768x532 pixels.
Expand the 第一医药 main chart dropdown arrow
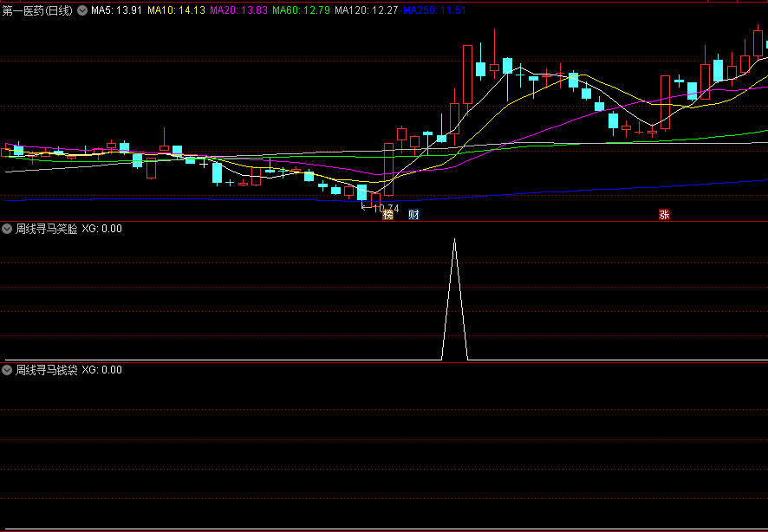click(82, 10)
